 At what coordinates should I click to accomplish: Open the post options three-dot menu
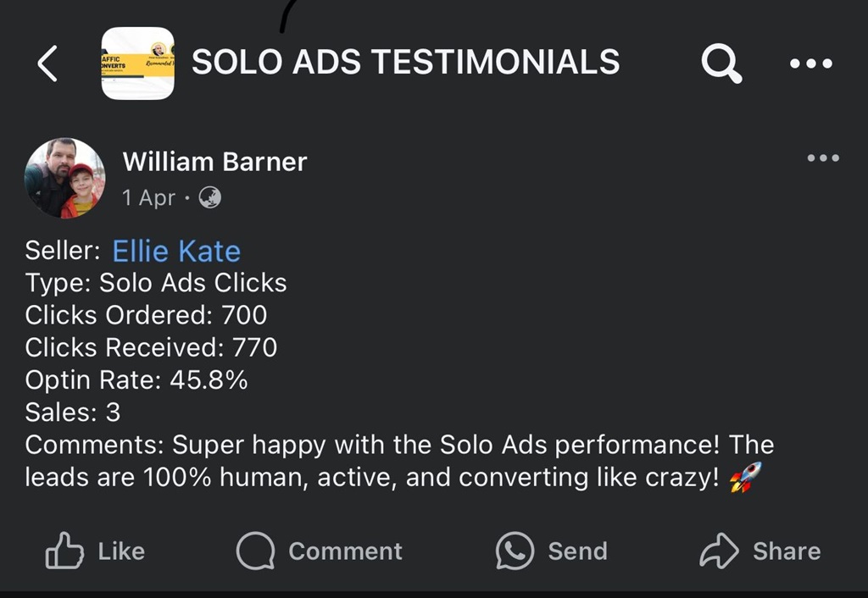coord(822,158)
